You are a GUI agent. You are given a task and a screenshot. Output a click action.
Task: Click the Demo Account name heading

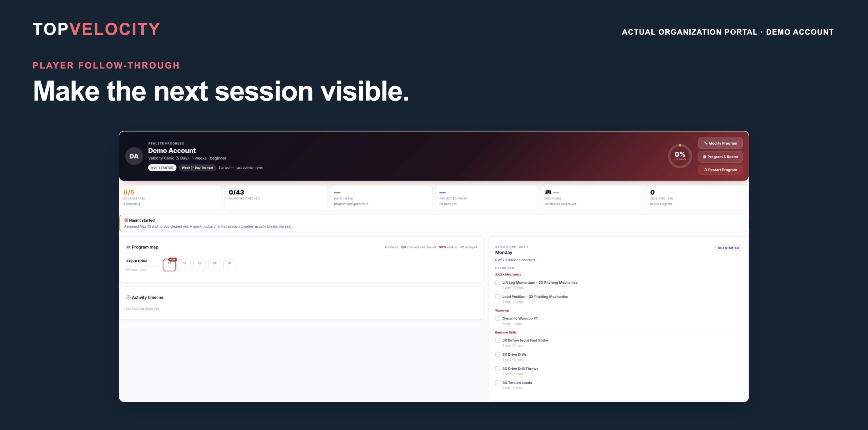tap(172, 151)
